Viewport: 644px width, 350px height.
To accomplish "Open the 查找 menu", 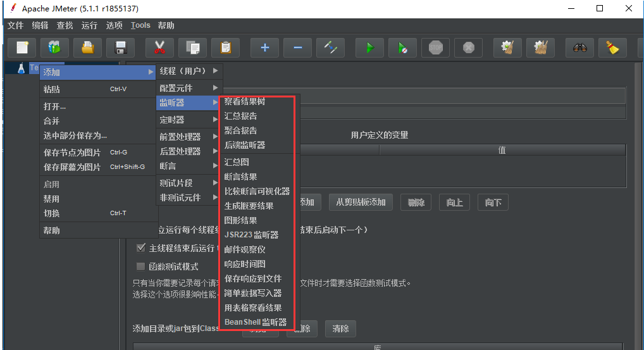I will pos(65,25).
